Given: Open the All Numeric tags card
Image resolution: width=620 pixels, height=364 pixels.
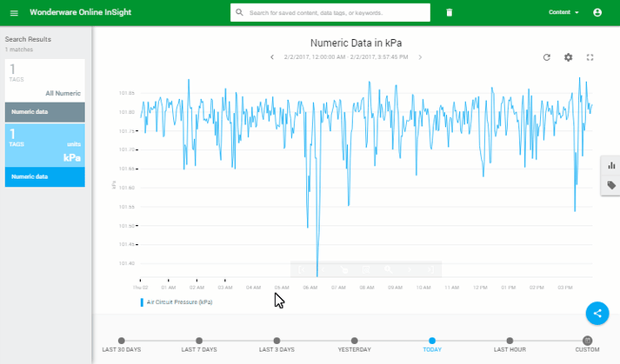Looking at the screenshot, I should pos(45,80).
